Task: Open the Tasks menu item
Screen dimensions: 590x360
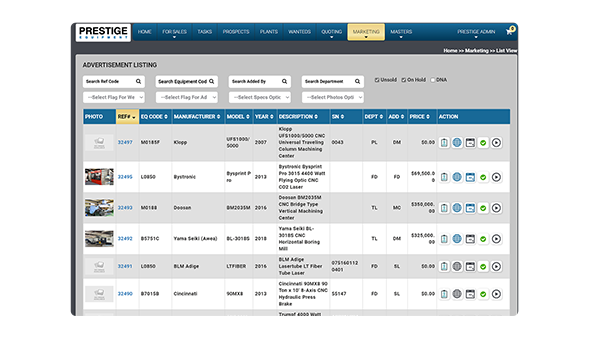Action: pyautogui.click(x=205, y=32)
